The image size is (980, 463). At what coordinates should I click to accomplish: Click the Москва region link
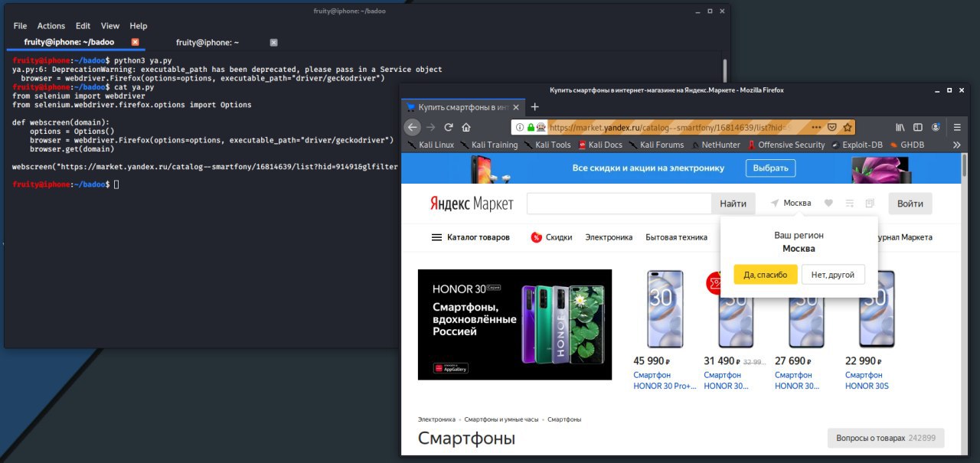[797, 204]
